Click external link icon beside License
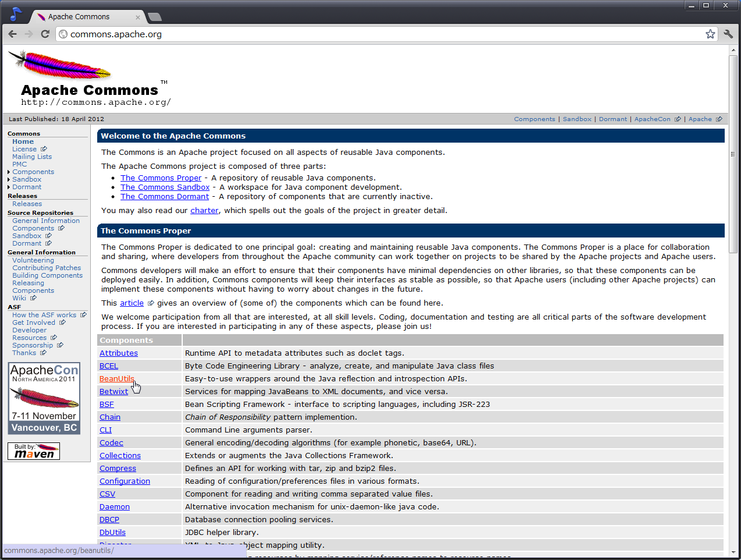 click(x=44, y=149)
